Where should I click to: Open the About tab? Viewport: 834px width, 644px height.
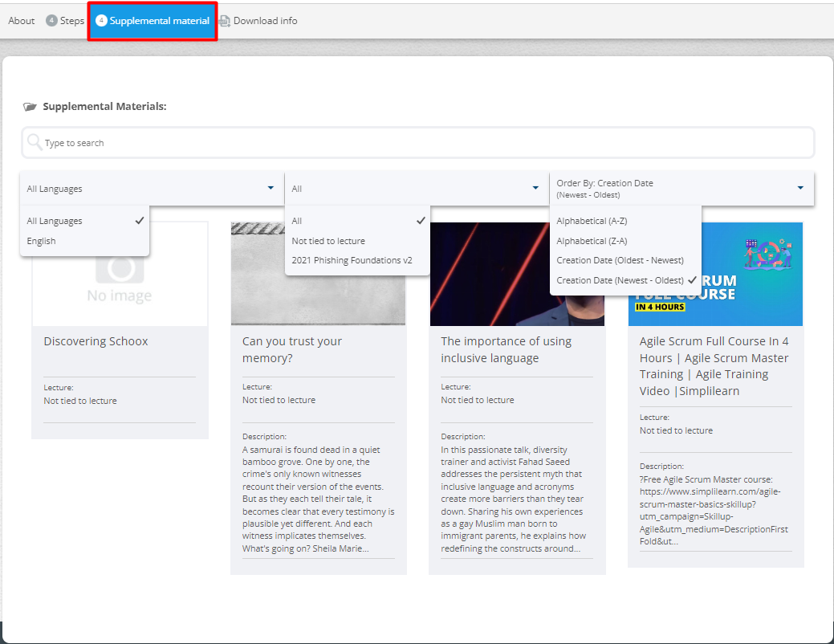pos(22,21)
